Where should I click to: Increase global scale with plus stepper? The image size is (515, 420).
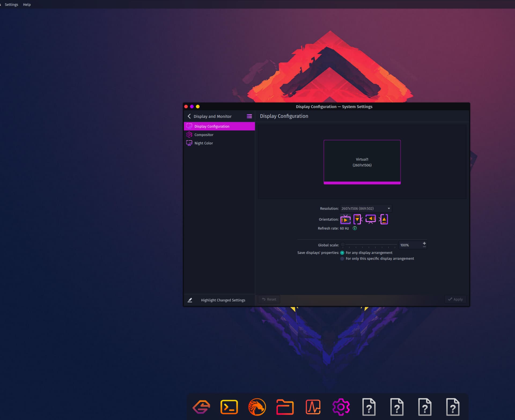424,243
